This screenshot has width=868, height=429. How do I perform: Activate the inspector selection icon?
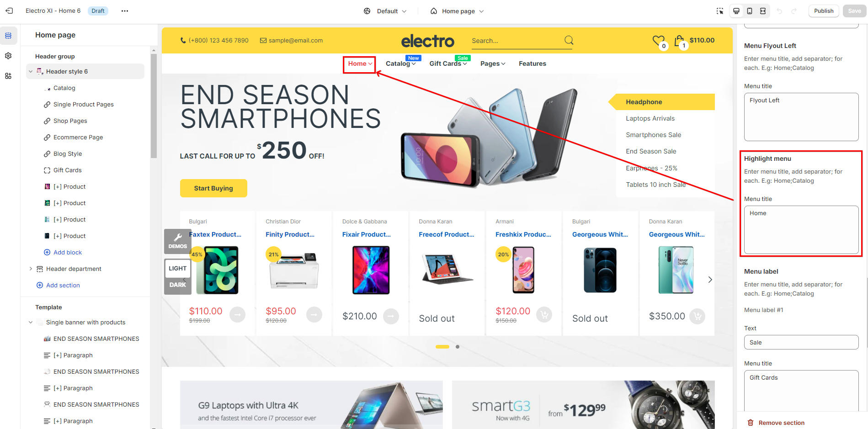click(720, 11)
